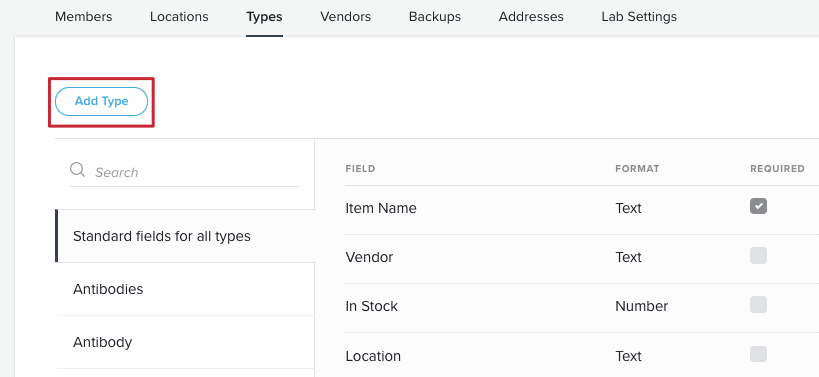The image size is (819, 377).
Task: Toggle Required checkbox for Item Name
Action: pos(758,206)
